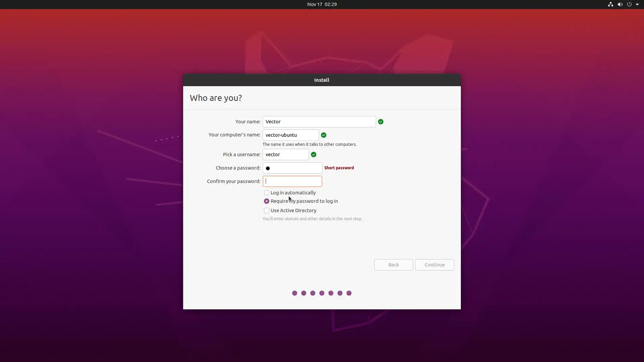This screenshot has height=362, width=644.
Task: Click in the Your name field
Action: click(319, 122)
